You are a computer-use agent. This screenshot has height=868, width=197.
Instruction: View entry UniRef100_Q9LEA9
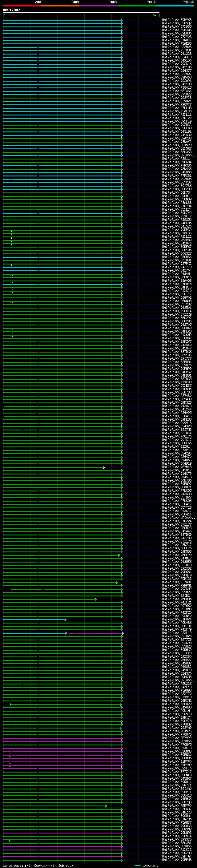pyautogui.click(x=176, y=128)
